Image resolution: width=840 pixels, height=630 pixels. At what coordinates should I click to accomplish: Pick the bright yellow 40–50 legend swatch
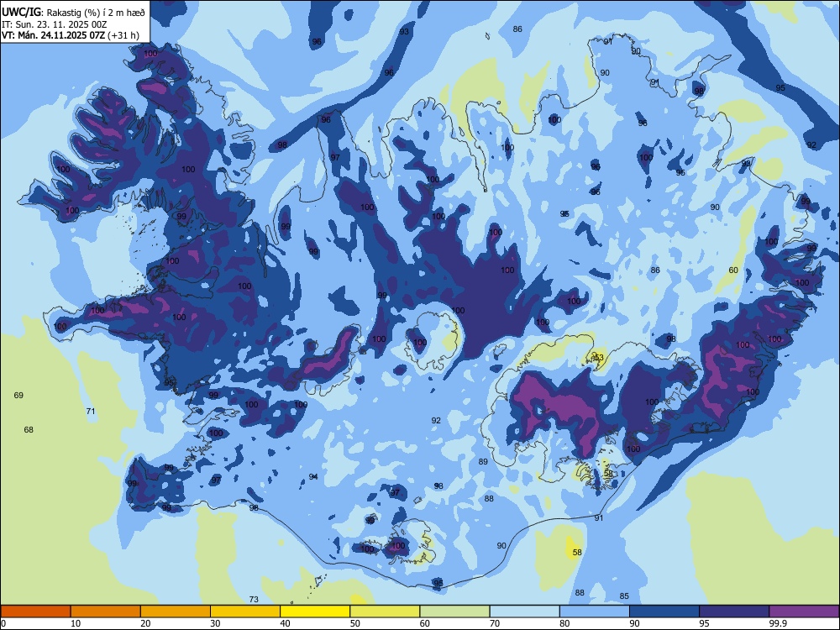315,612
